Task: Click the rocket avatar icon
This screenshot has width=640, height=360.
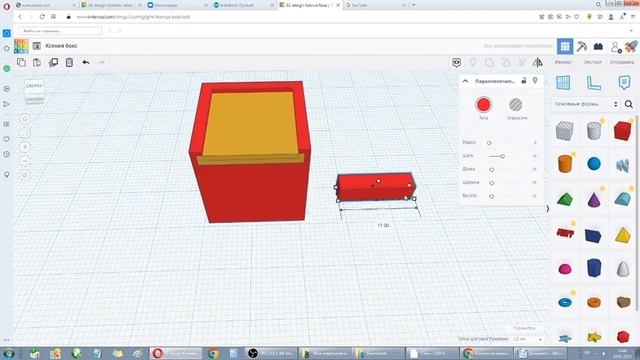Action: pos(631,46)
